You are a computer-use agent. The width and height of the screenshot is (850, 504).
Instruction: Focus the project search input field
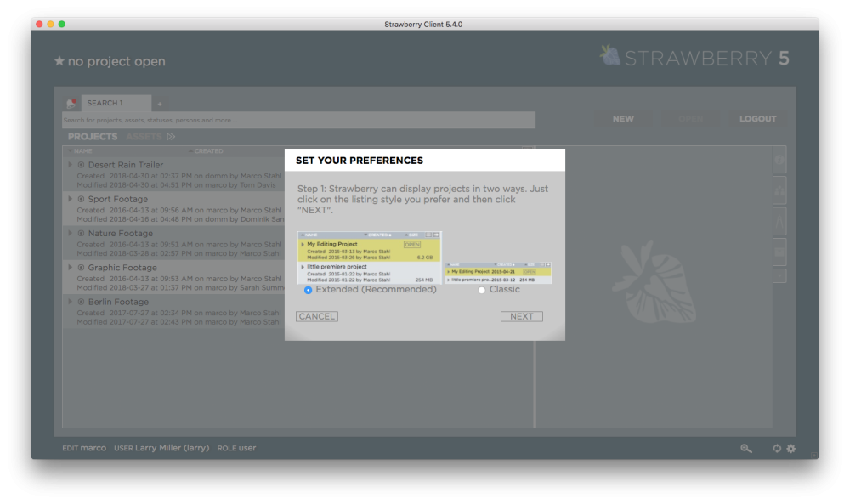(298, 121)
